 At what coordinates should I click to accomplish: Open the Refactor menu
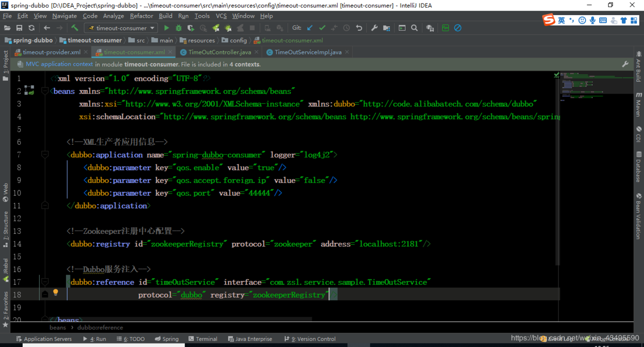pyautogui.click(x=141, y=16)
